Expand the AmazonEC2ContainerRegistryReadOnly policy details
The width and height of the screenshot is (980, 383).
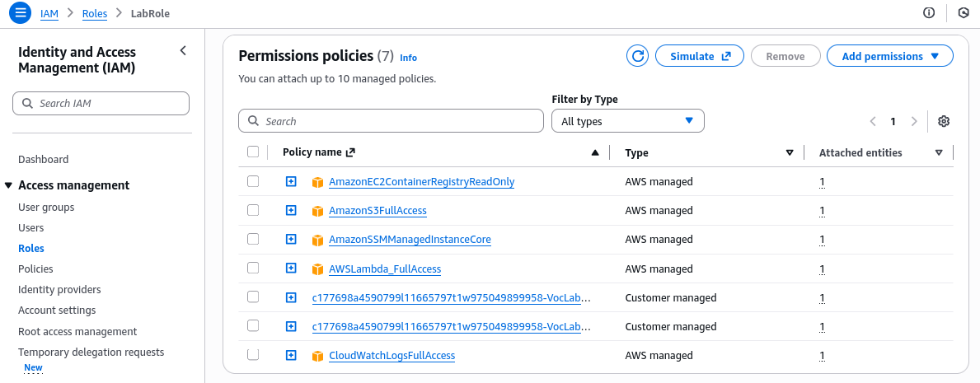[291, 181]
